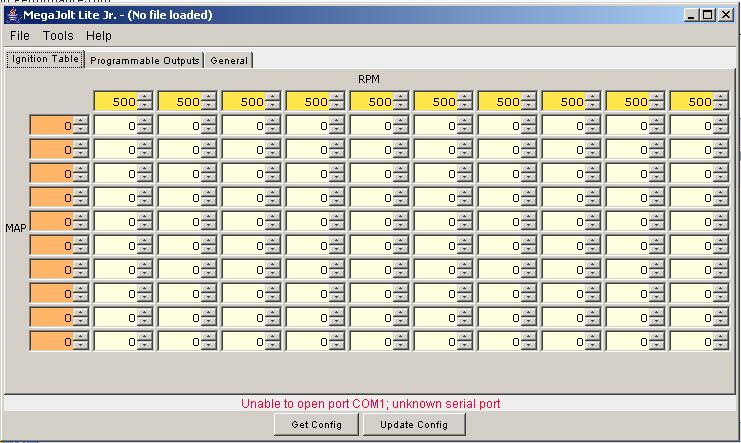Image resolution: width=741 pixels, height=443 pixels.
Task: Click the seventh yellow RPM bin field
Action: pyautogui.click(x=500, y=102)
